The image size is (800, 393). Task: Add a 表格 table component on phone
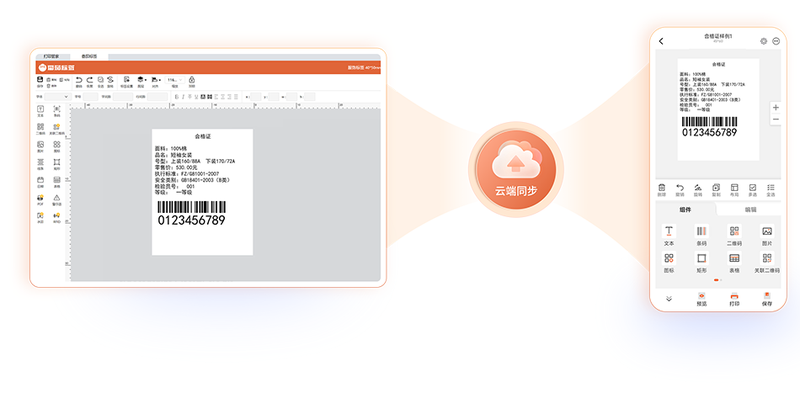click(x=734, y=262)
